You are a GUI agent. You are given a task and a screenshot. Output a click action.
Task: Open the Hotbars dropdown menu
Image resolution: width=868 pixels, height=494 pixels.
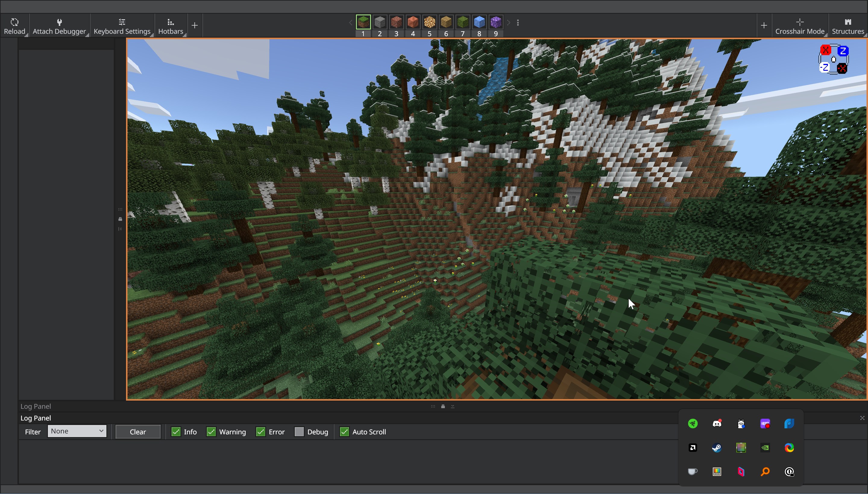pyautogui.click(x=170, y=26)
